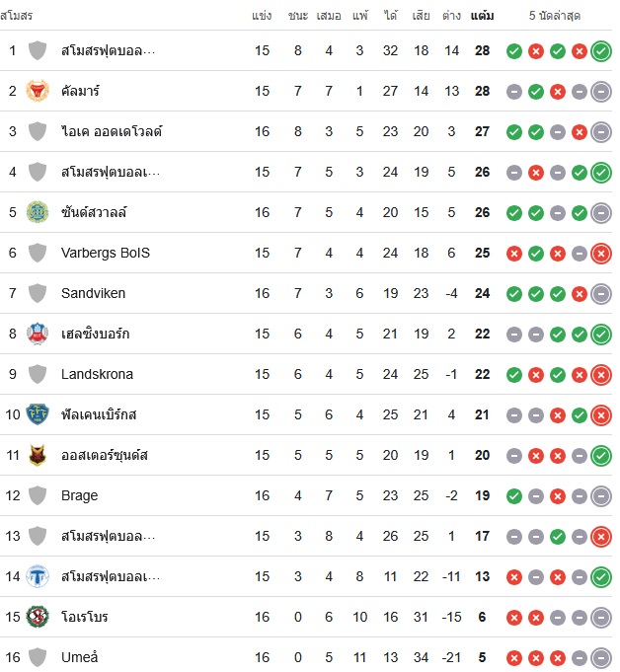Click the Landskrona team name
This screenshot has height=672, width=620.
tap(97, 374)
